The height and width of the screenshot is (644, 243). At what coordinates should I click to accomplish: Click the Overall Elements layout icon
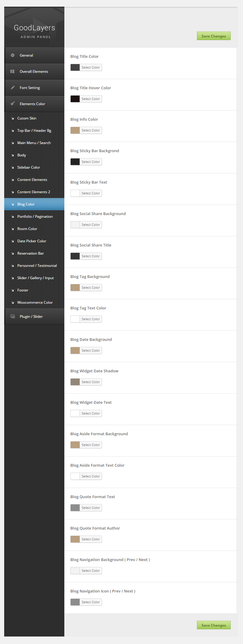(x=13, y=71)
